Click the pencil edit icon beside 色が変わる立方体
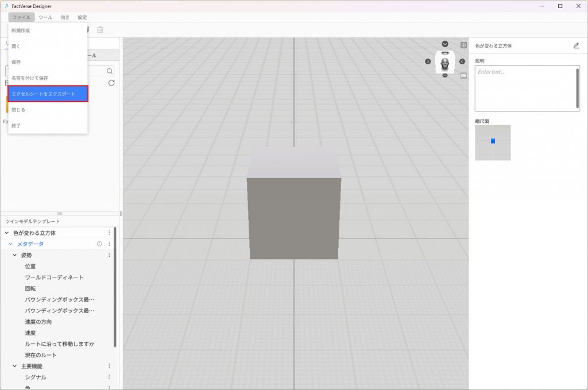The image size is (588, 390). 576,45
